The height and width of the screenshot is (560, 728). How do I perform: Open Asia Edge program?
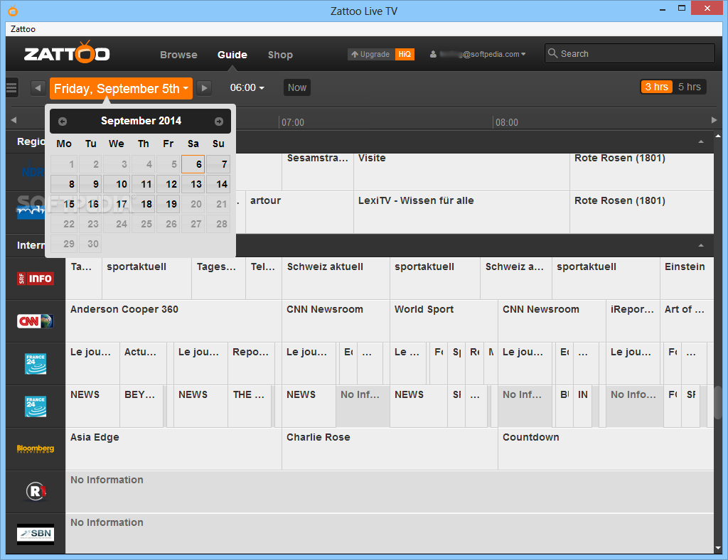coord(173,448)
